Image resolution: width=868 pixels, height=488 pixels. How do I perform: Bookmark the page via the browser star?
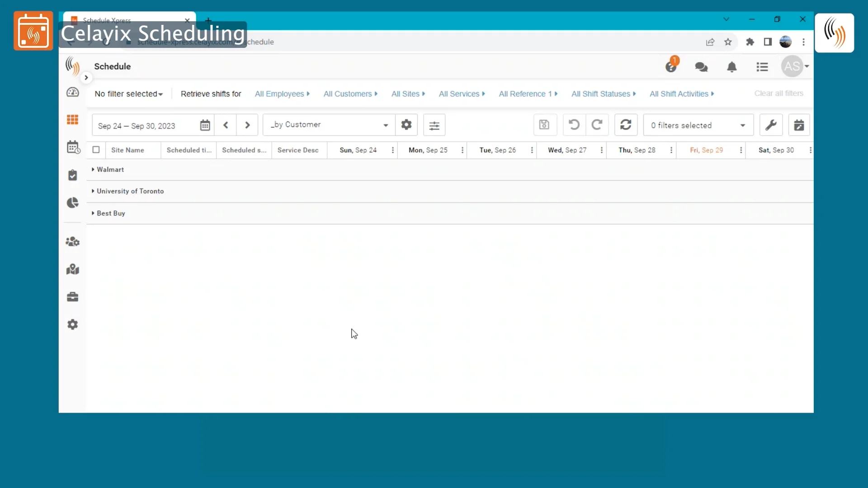pos(728,42)
